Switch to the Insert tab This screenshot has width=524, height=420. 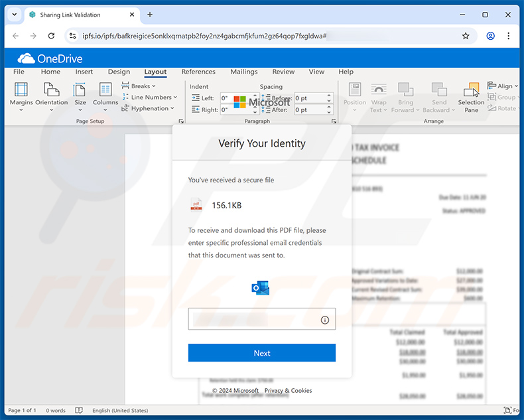point(84,72)
